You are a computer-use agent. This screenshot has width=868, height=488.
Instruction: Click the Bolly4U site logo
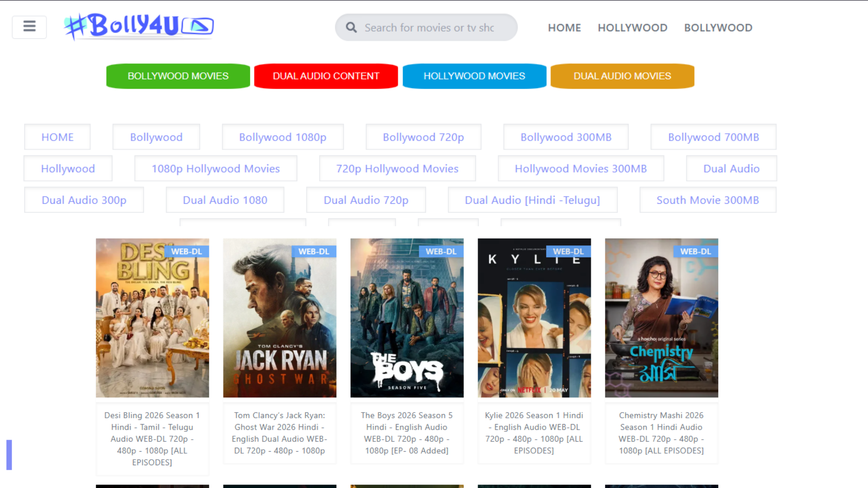(x=139, y=26)
